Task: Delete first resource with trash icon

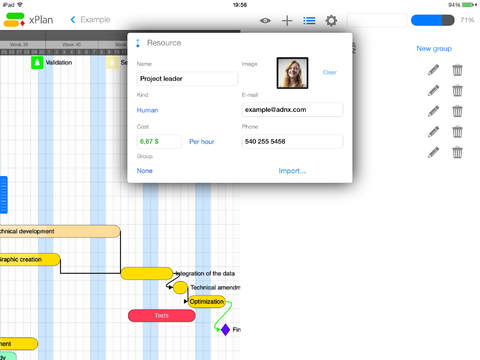Action: (x=457, y=70)
